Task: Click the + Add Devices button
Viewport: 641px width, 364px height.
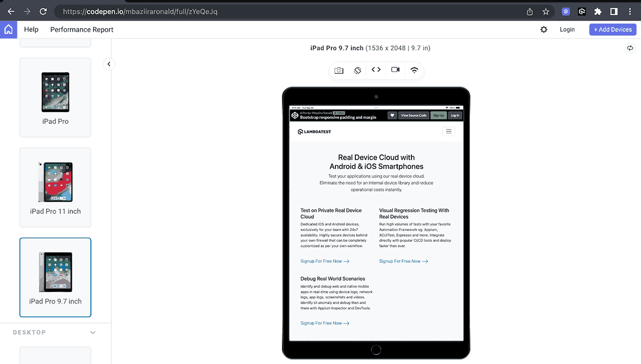Action: 612,29
